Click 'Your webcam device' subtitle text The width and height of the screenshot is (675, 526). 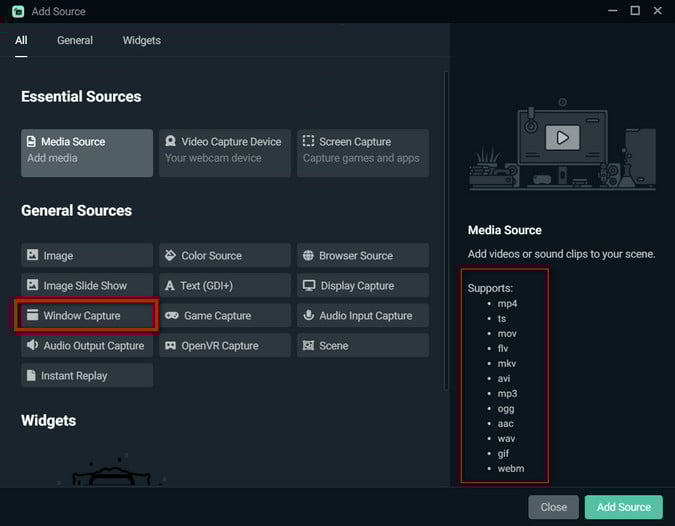pos(213,158)
